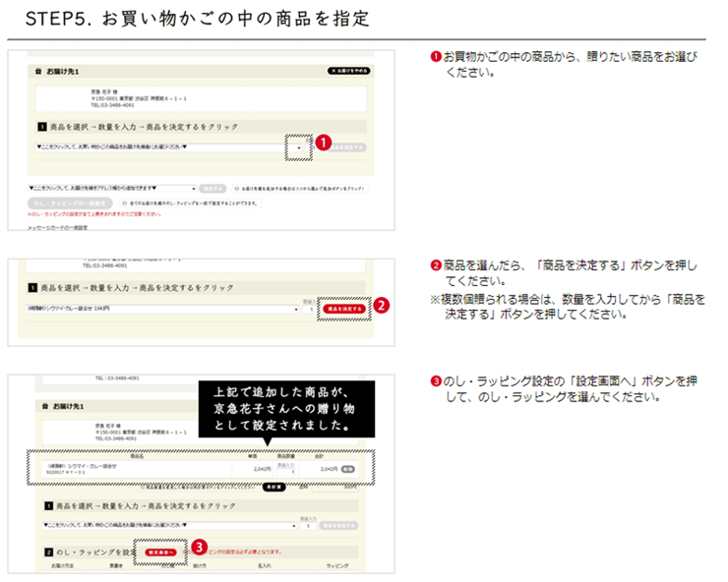
Task: Click the greyed のし・ラッピングの一括設定 button
Action: click(69, 203)
